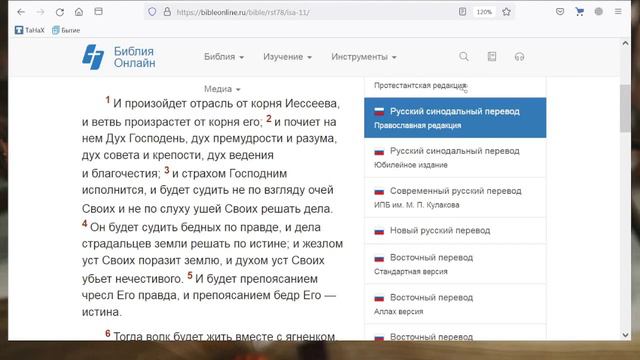This screenshot has height=360, width=640.
Task: Click the round globe extension icon
Action: point(598,12)
